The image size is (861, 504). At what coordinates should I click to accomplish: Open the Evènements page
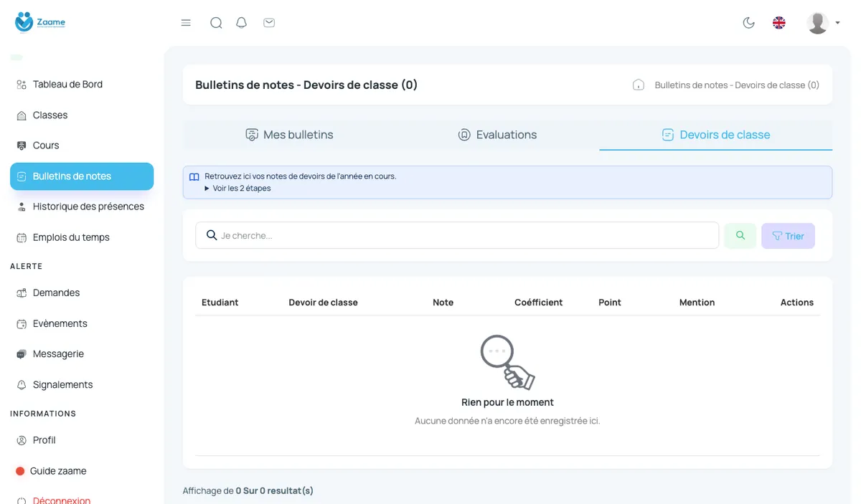tap(60, 324)
